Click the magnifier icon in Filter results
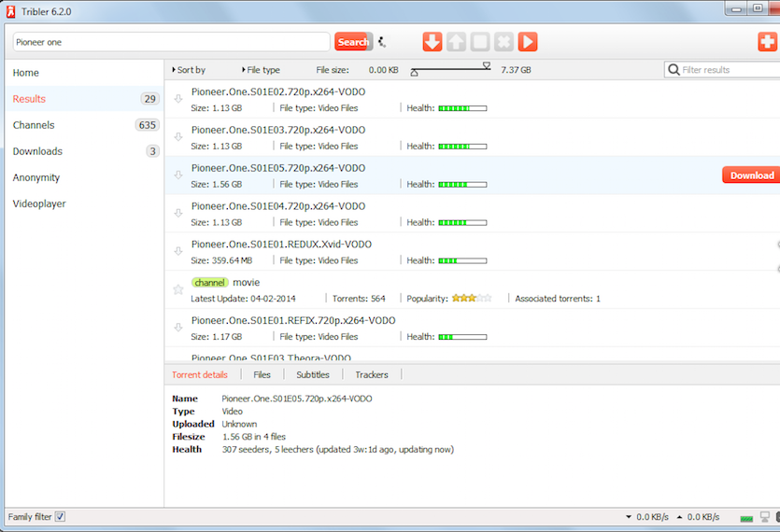The height and width of the screenshot is (532, 780). pos(674,70)
